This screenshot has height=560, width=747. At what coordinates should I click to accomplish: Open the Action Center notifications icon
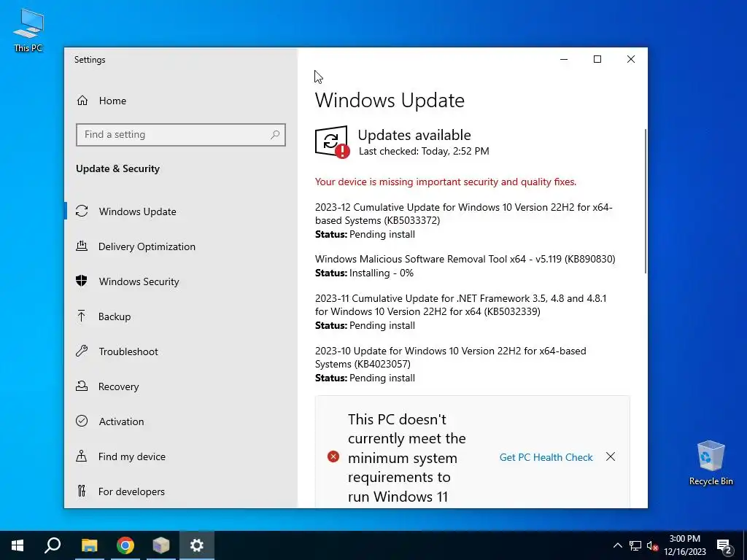click(x=724, y=545)
